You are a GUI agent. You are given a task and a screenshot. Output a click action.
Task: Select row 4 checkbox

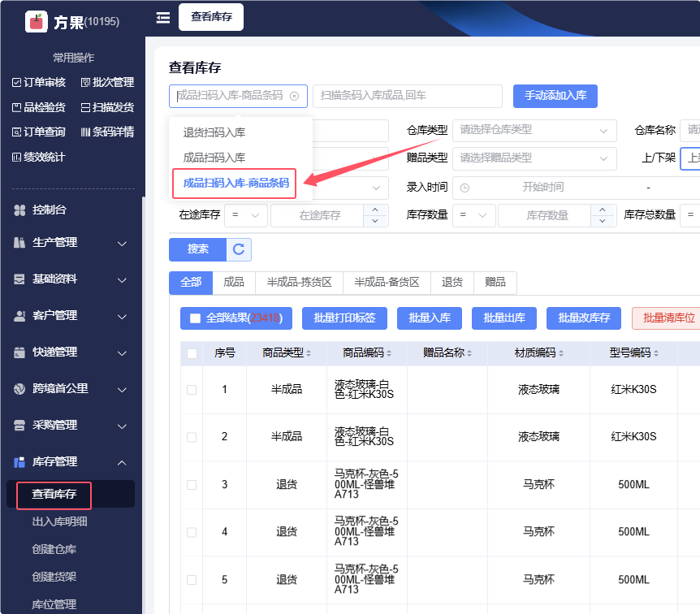tap(192, 532)
